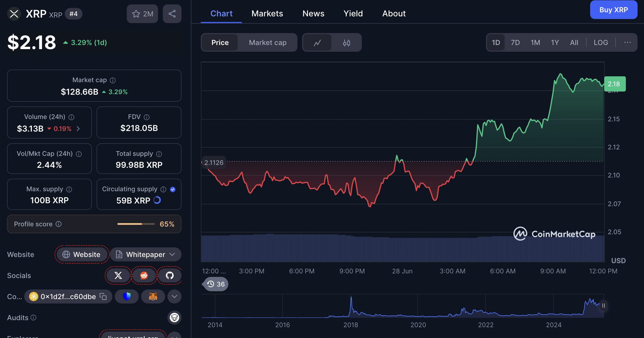The height and width of the screenshot is (338, 644).
Task: Open Volume (24h) info icon
Action: point(71,117)
